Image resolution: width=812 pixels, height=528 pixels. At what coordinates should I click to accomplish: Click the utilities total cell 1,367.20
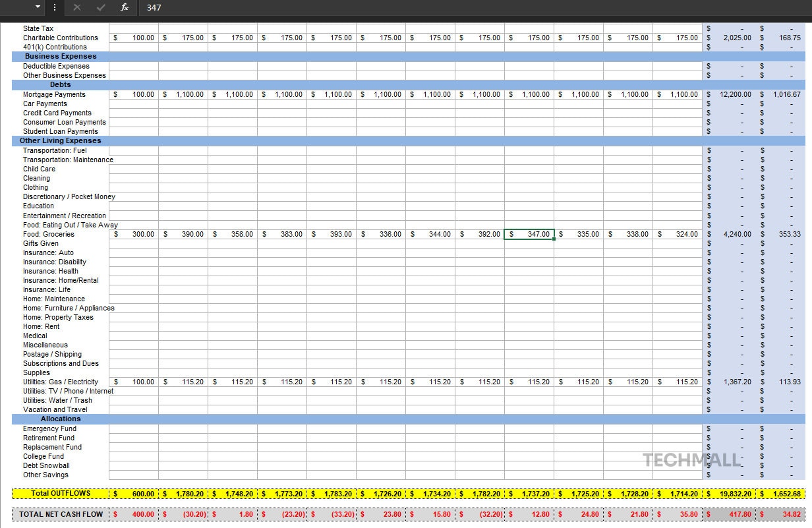click(x=729, y=382)
